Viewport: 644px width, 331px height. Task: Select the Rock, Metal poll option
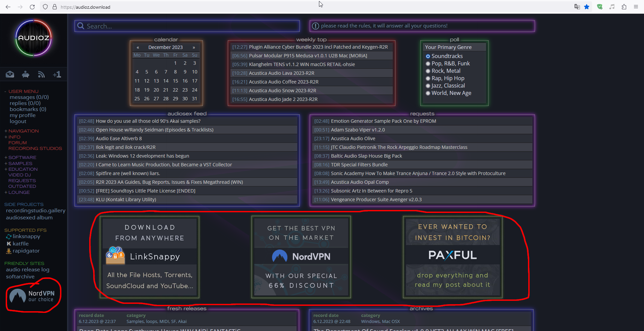[x=428, y=71]
